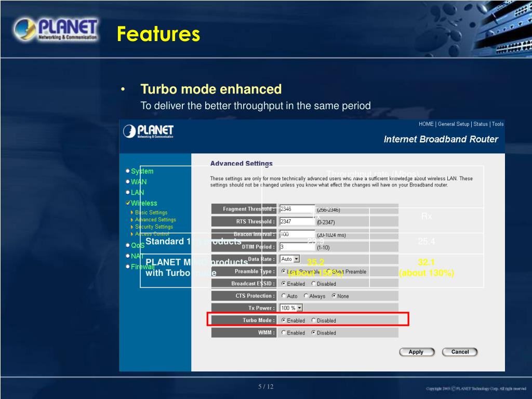Set CTS Protection to Always

point(306,296)
